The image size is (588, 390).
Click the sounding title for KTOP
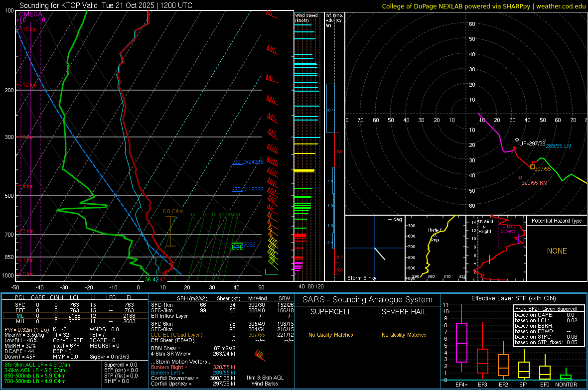pos(106,5)
